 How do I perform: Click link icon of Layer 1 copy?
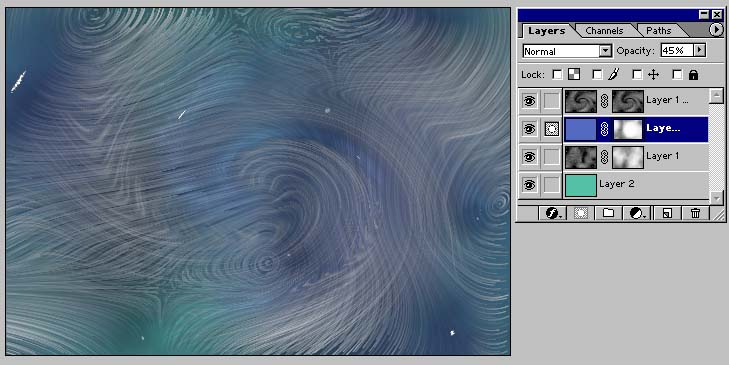tap(604, 101)
